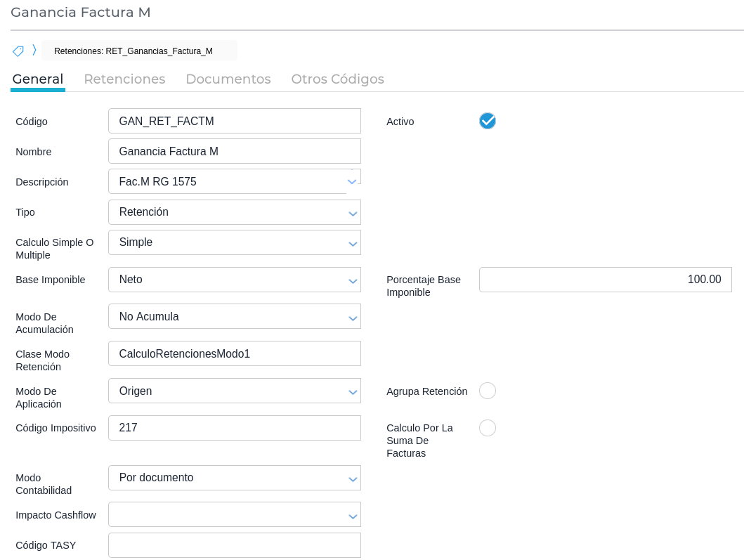Switch to the Retenciones tab
This screenshot has width=744, height=560.
coord(124,79)
